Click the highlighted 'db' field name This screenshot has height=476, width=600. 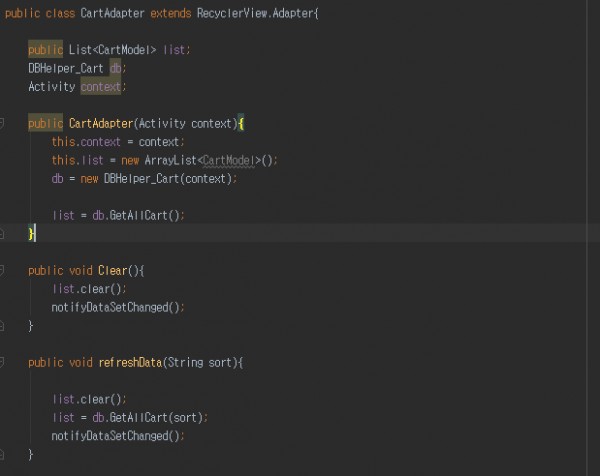pyautogui.click(x=115, y=68)
